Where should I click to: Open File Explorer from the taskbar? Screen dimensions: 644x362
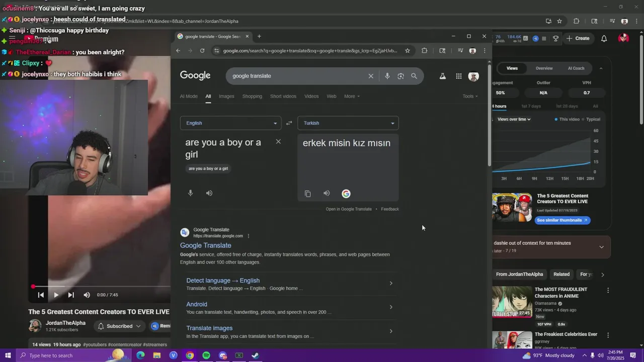point(157,355)
